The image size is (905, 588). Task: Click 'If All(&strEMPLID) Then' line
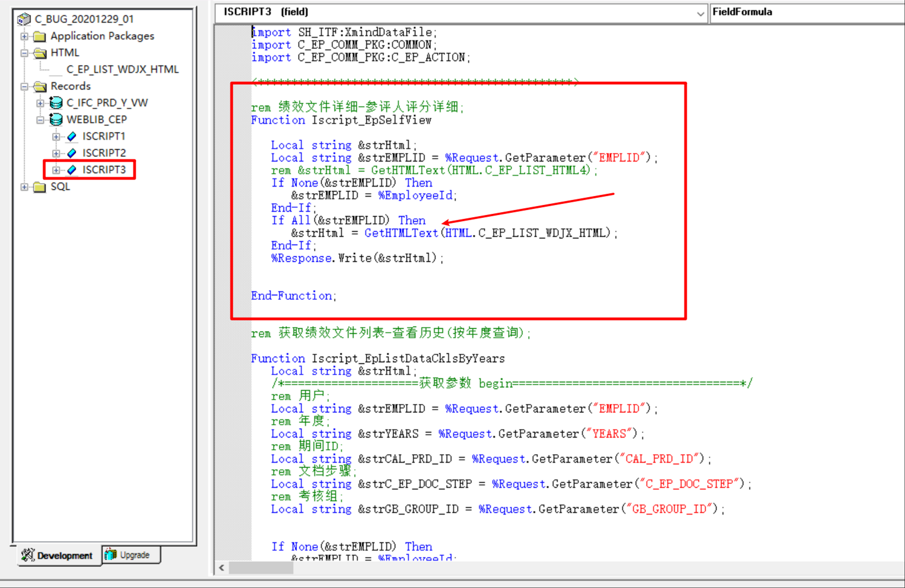[x=348, y=220]
